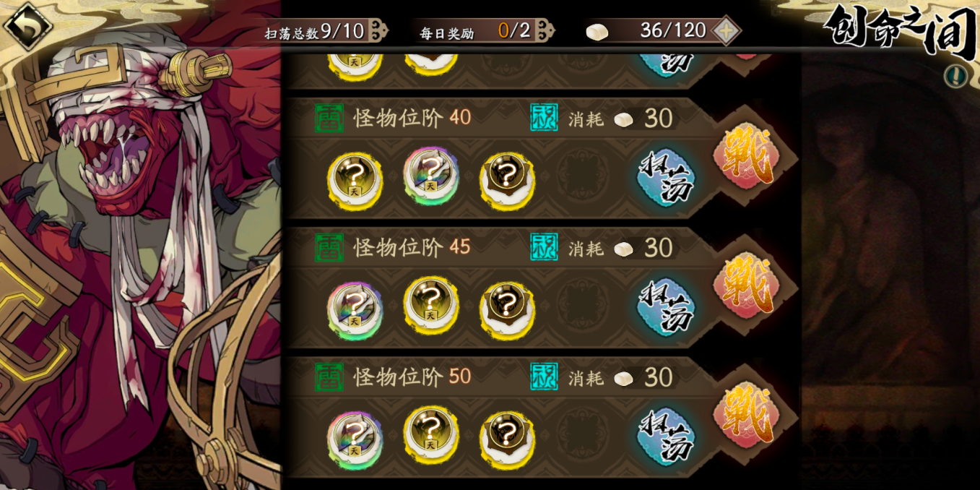Open the info exclamation icon
The width and height of the screenshot is (980, 490).
(x=956, y=77)
